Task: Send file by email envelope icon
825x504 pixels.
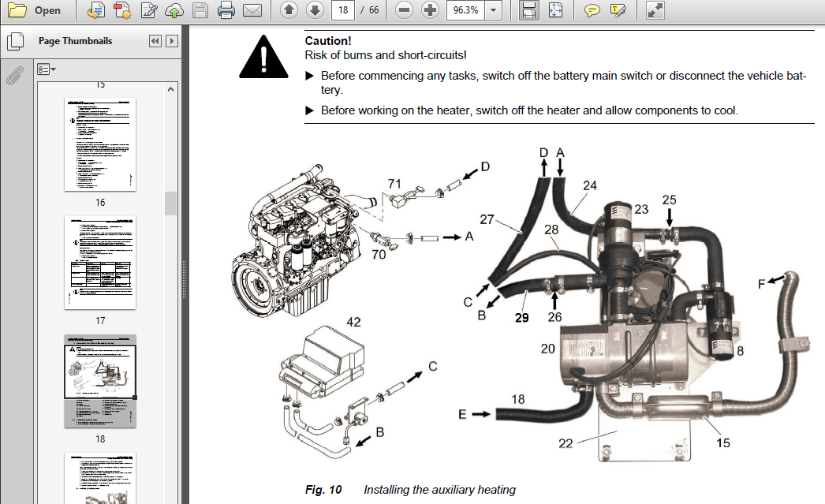Action: (252, 10)
